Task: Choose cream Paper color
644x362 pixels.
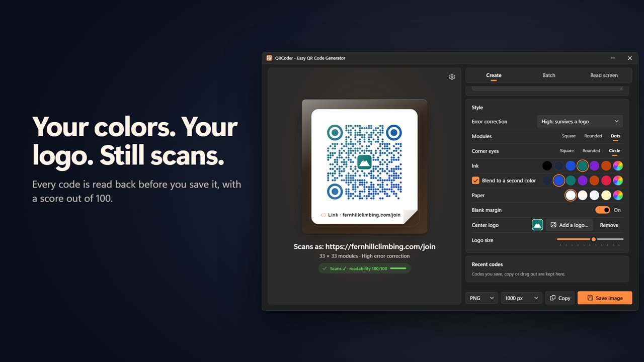Action: (x=583, y=195)
